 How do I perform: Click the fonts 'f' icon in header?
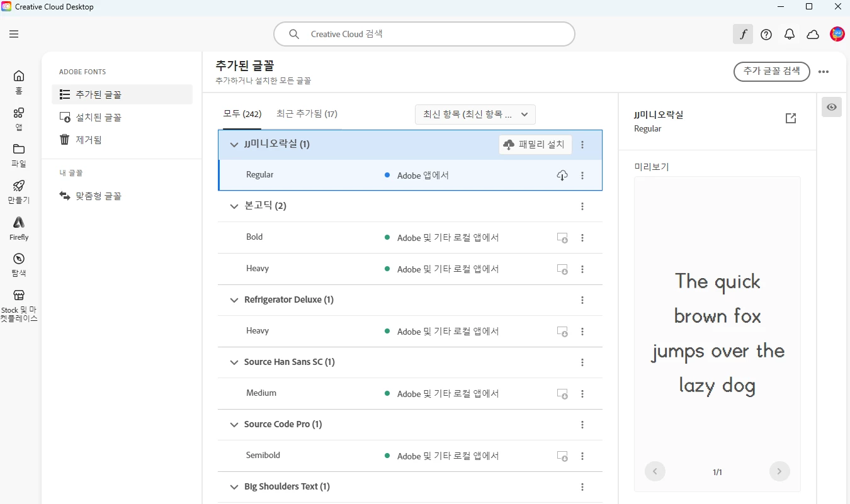[x=743, y=34]
